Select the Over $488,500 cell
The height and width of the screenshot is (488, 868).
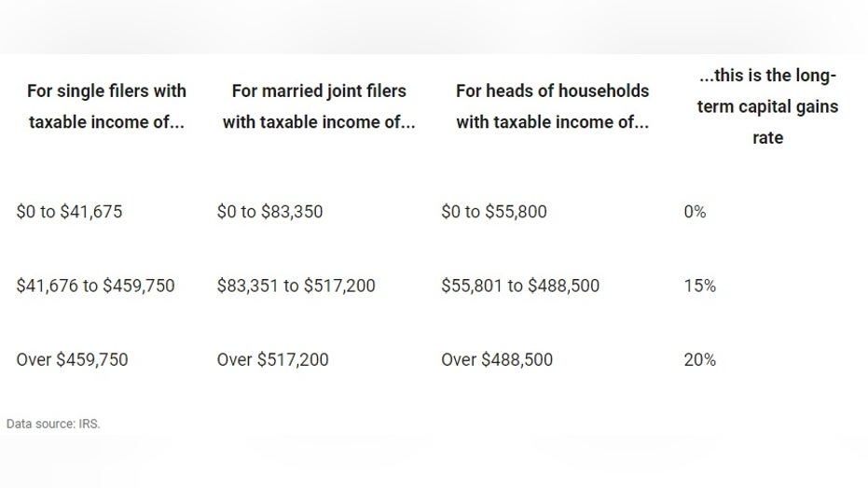tap(497, 360)
